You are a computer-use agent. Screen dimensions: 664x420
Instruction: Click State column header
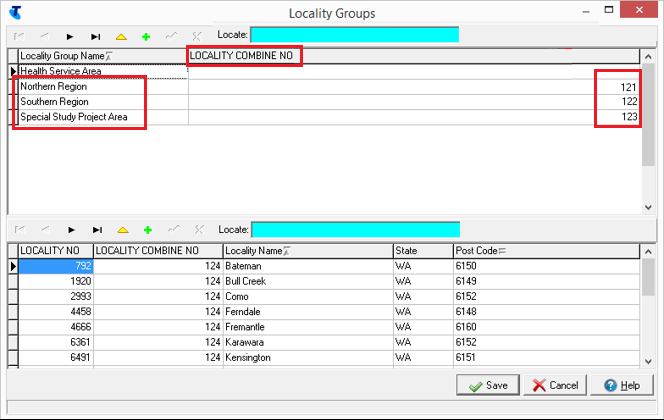[423, 251]
